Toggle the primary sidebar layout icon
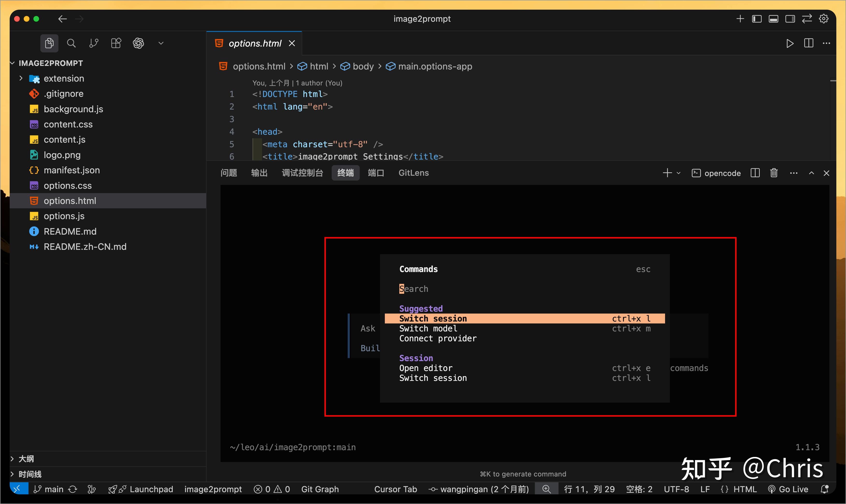Viewport: 846px width, 504px height. coord(757,19)
